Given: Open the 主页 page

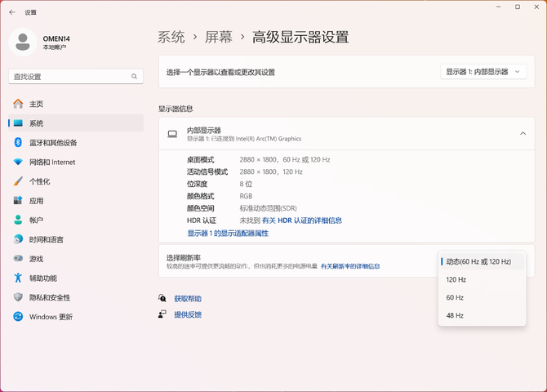Looking at the screenshot, I should [x=76, y=104].
